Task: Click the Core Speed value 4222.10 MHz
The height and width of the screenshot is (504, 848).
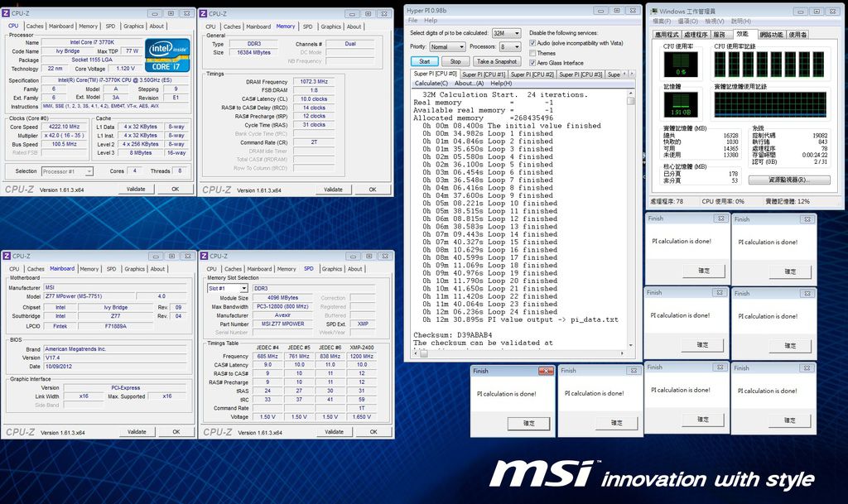Action: (x=65, y=127)
